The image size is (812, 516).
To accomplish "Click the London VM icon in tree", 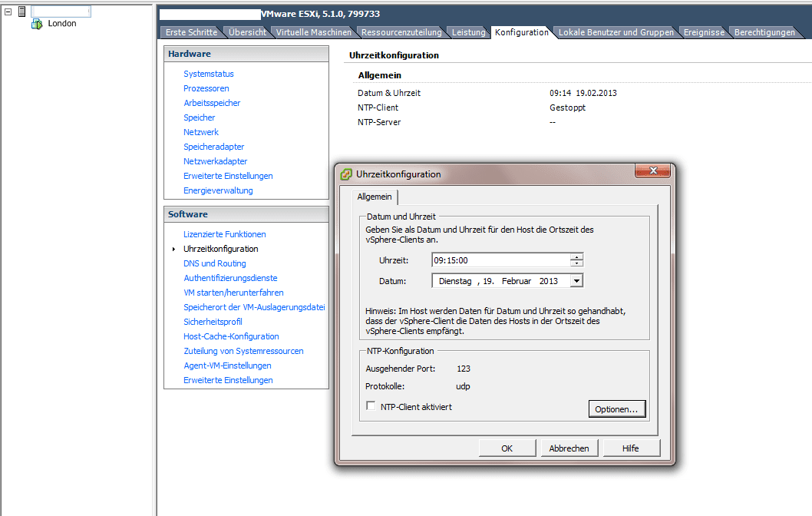I will tap(37, 24).
